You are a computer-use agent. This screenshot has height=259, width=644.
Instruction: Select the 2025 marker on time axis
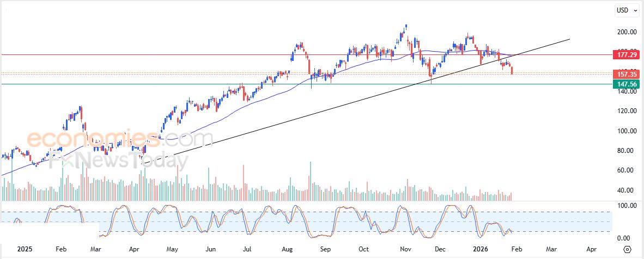[26, 249]
